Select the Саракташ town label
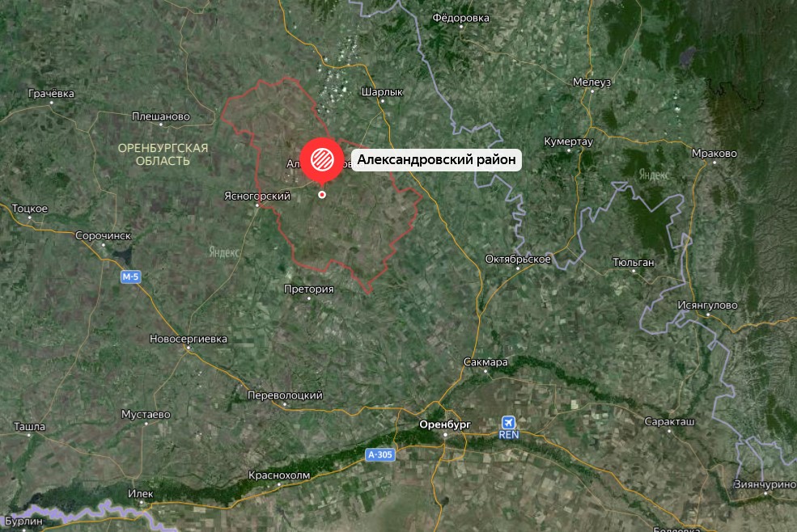 [x=669, y=422]
